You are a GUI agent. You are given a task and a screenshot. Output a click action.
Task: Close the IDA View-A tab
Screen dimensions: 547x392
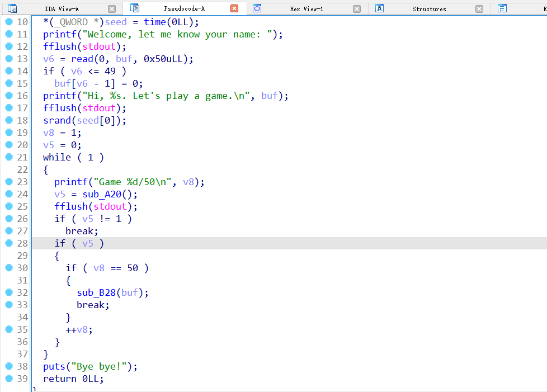[112, 9]
